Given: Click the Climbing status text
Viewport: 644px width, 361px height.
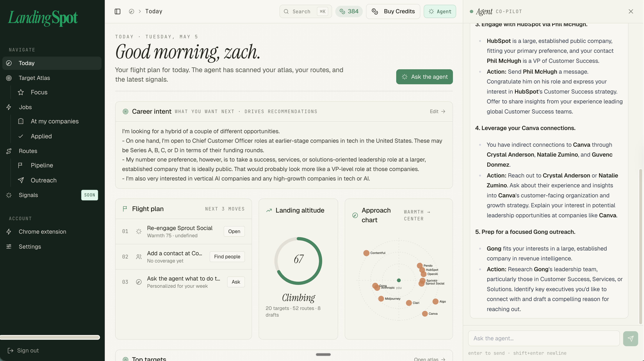Looking at the screenshot, I should [298, 297].
